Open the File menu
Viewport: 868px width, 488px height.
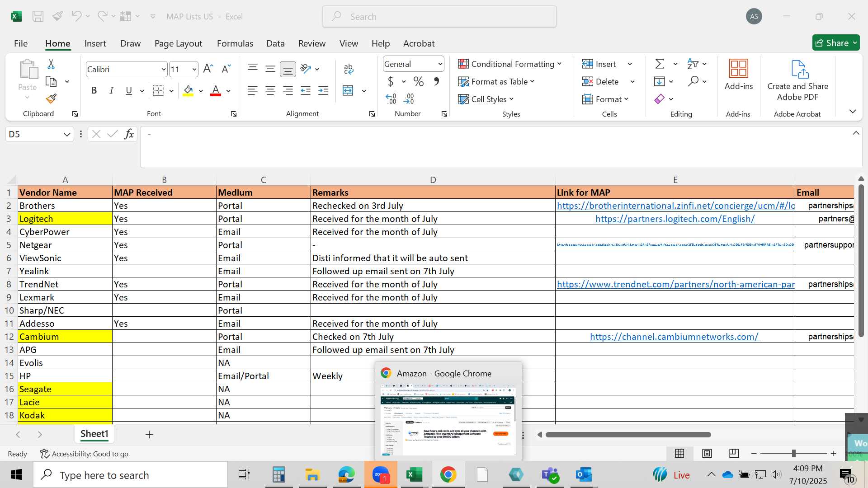[x=21, y=43]
